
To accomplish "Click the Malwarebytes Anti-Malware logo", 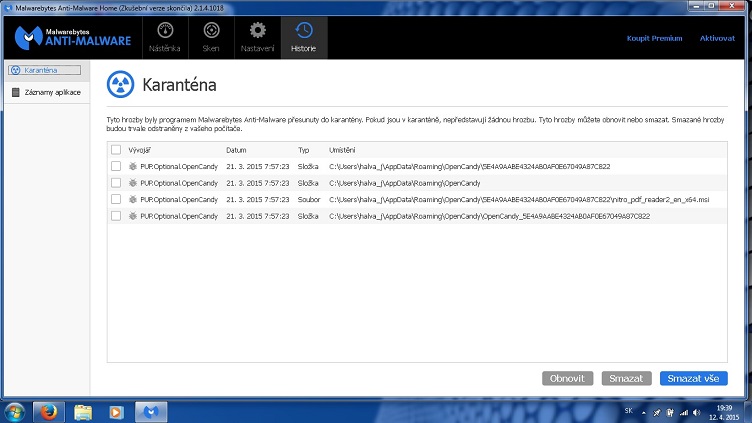I will 73,37.
